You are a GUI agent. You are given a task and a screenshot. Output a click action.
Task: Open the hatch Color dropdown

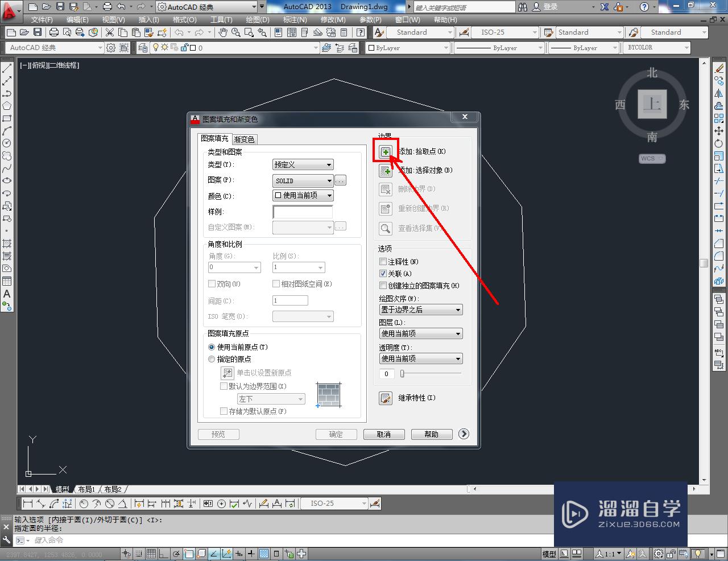coord(303,195)
